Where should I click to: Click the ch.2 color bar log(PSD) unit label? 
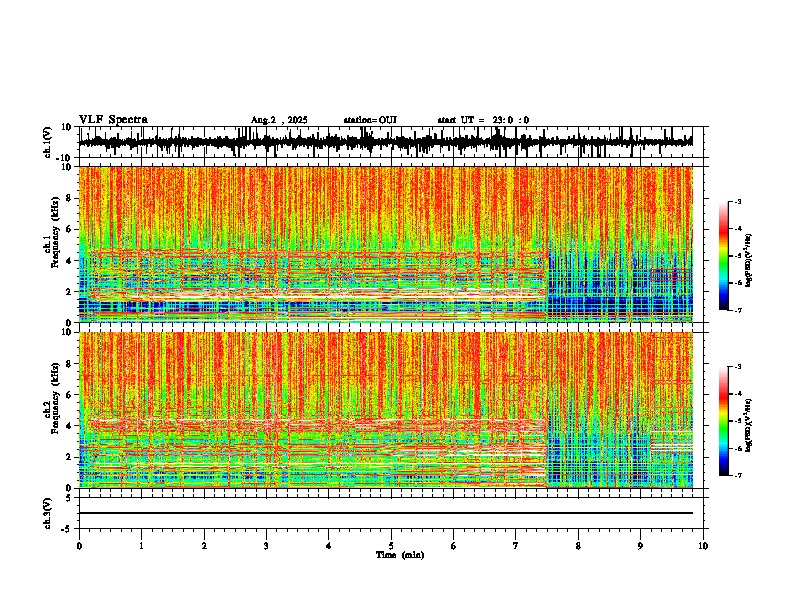(x=749, y=426)
